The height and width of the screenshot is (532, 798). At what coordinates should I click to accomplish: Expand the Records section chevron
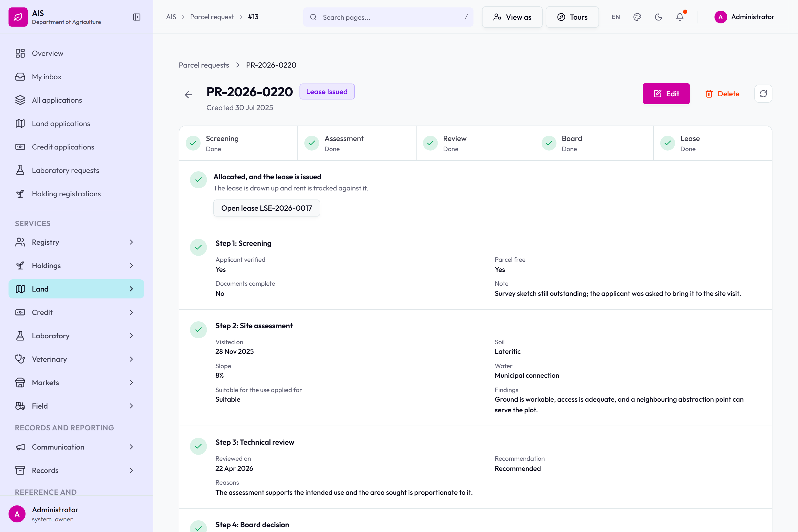point(131,470)
